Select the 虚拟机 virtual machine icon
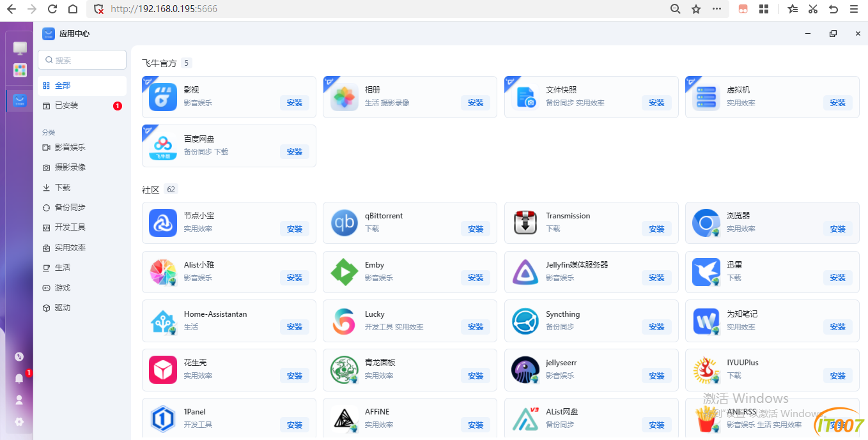Screen dimensions: 868x440 [706, 97]
